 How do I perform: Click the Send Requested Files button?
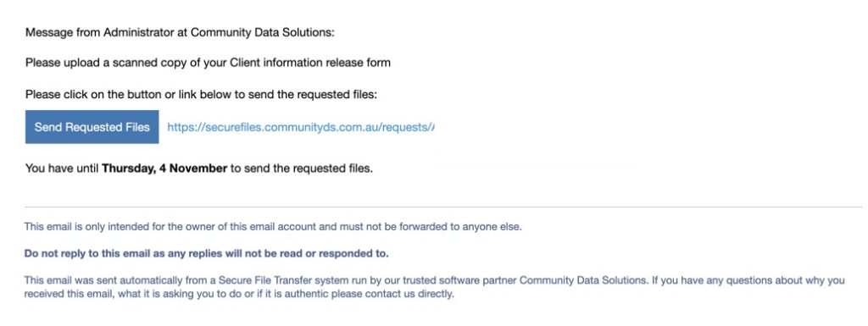[x=92, y=127]
